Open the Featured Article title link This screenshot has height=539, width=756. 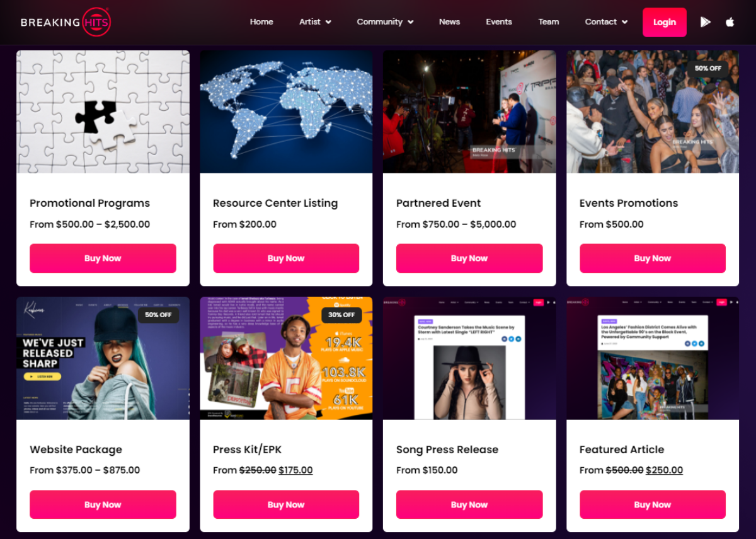pyautogui.click(x=622, y=449)
